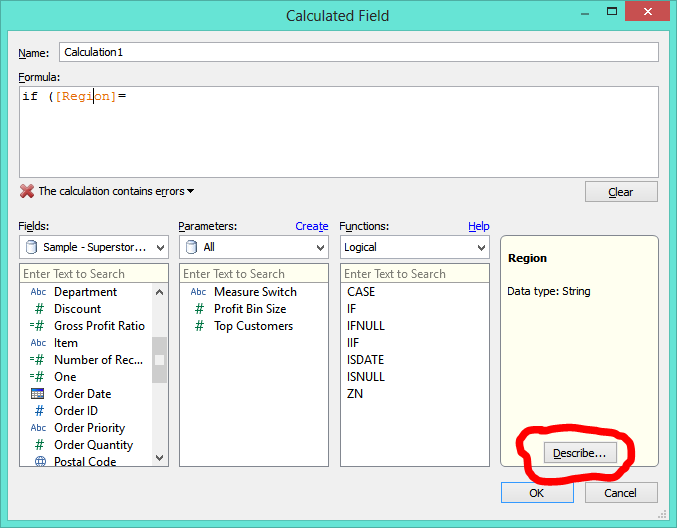This screenshot has height=528, width=677.
Task: Select the IFNULL function
Action: [x=366, y=326]
